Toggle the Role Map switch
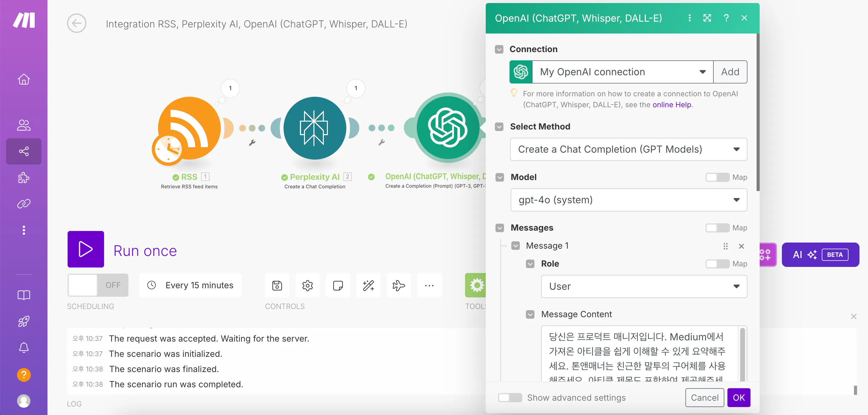Image resolution: width=868 pixels, height=415 pixels. pos(717,264)
